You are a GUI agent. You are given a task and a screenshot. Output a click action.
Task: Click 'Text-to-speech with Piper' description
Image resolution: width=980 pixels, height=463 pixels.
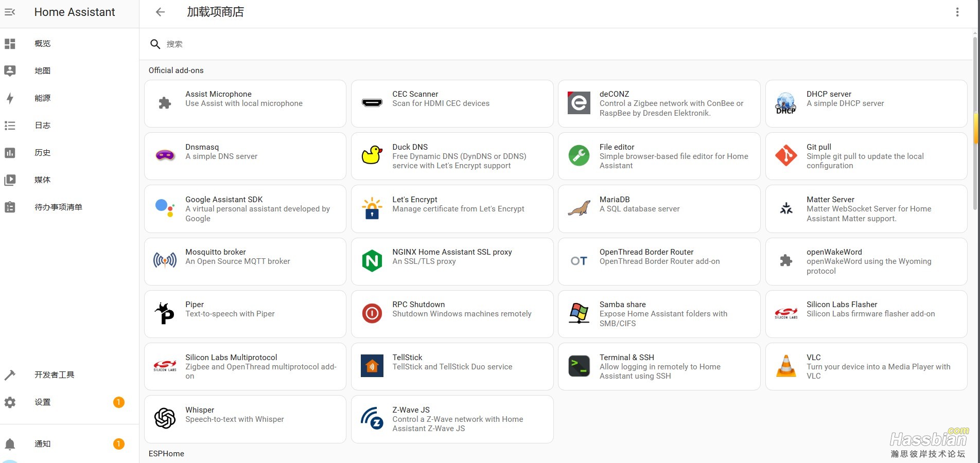click(x=230, y=314)
